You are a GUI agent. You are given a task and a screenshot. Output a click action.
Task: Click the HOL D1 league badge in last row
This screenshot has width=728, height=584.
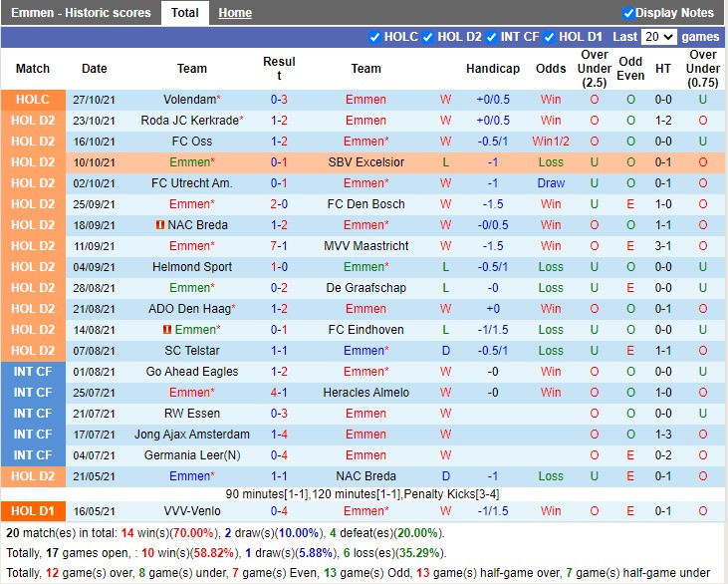click(x=33, y=511)
